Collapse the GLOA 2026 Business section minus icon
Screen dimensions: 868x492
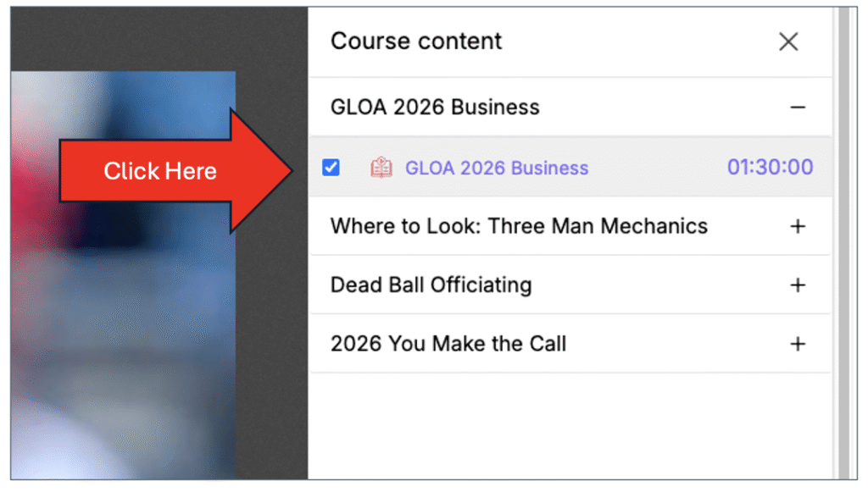pyautogui.click(x=797, y=108)
